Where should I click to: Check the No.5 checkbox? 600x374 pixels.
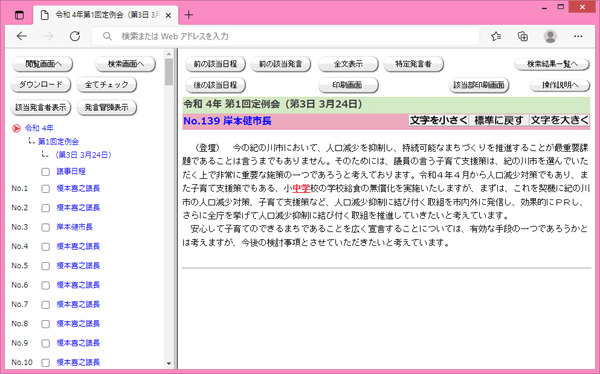pos(46,266)
